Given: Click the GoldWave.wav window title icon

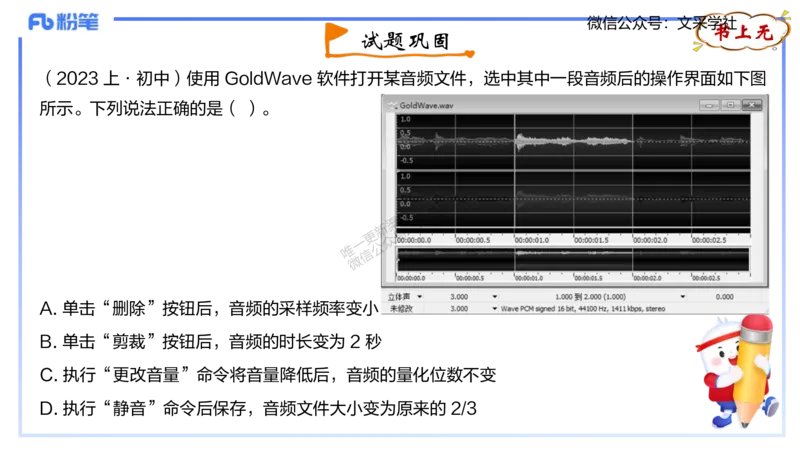Looking at the screenshot, I should [391, 104].
